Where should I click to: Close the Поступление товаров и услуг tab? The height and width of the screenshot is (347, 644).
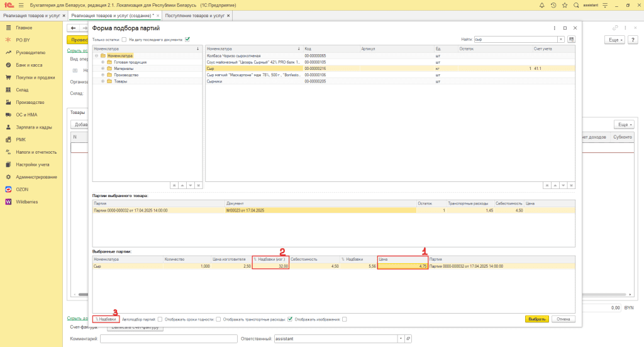pos(229,16)
